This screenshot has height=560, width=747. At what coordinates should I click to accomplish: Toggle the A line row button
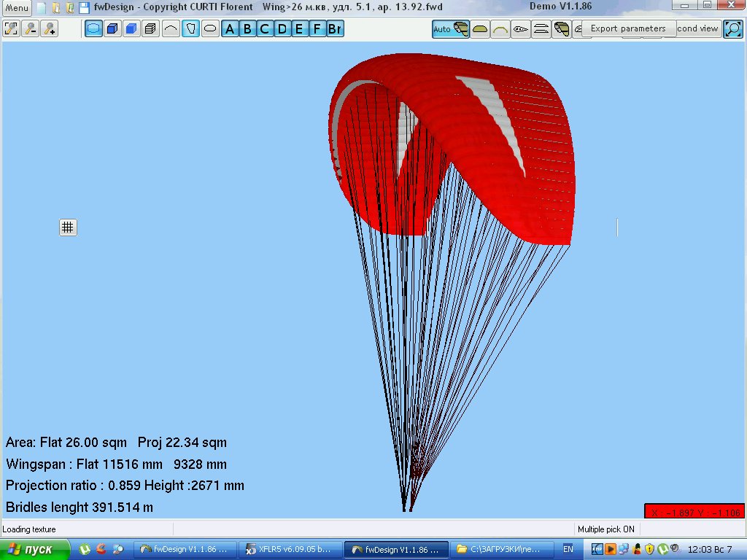(x=230, y=29)
